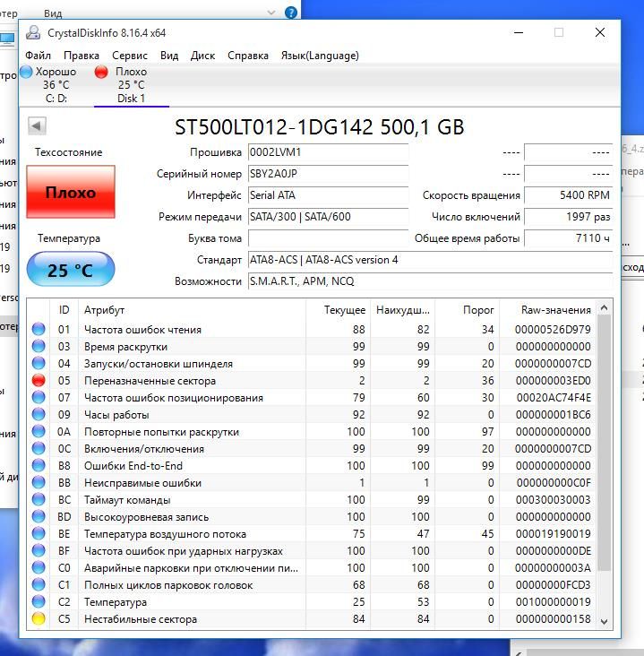Click the blue status dot for Часы работы
Image resolution: width=644 pixels, height=656 pixels.
(39, 415)
